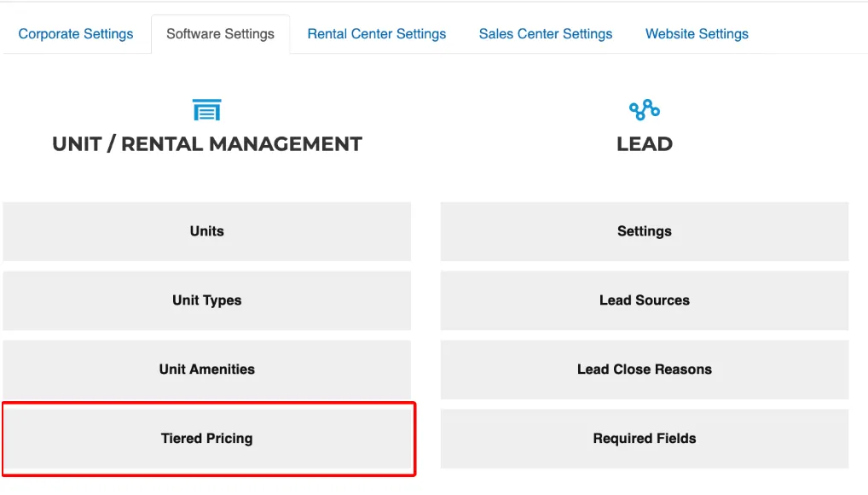Image resolution: width=868 pixels, height=495 pixels.
Task: Switch to Rental Center Settings tab
Action: (x=376, y=34)
